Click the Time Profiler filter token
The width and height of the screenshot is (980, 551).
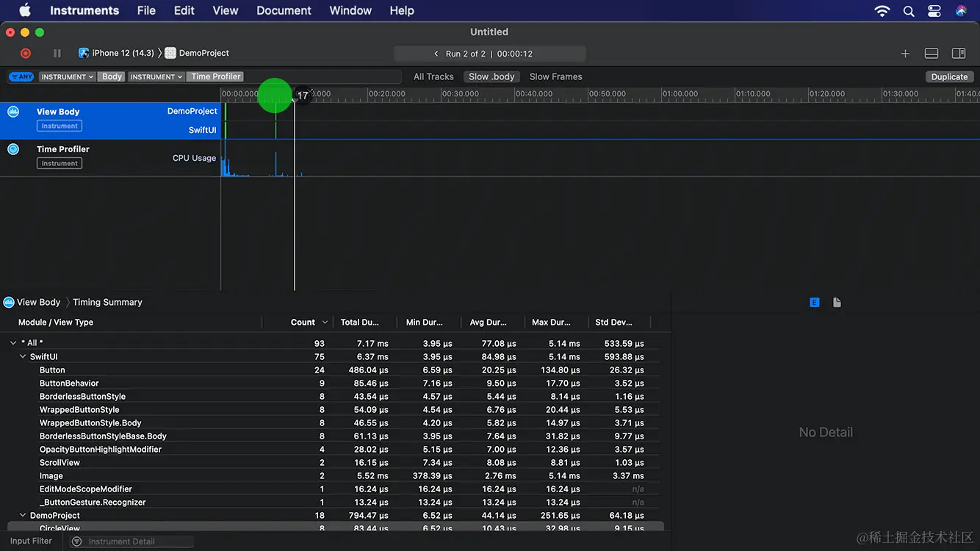216,76
